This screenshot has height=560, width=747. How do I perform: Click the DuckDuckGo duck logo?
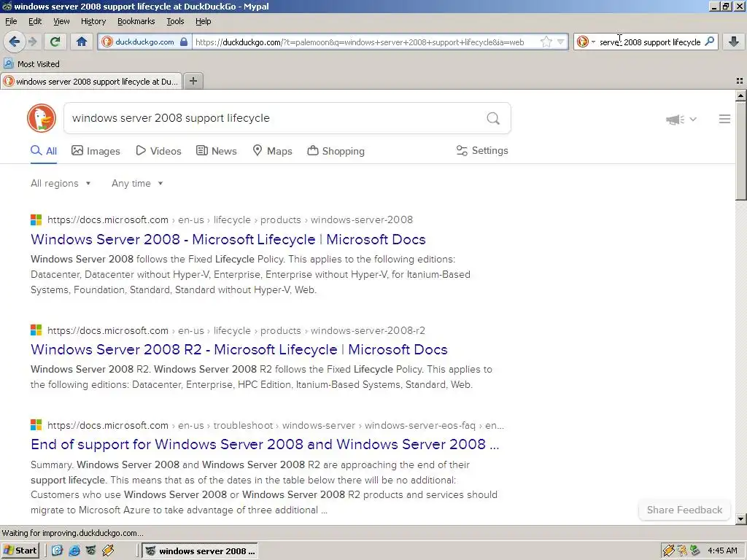coord(42,118)
